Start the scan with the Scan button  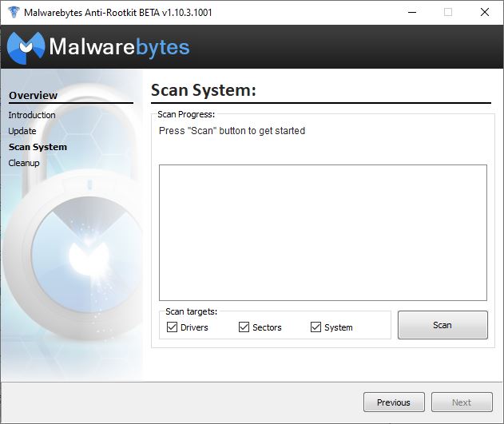(x=442, y=325)
